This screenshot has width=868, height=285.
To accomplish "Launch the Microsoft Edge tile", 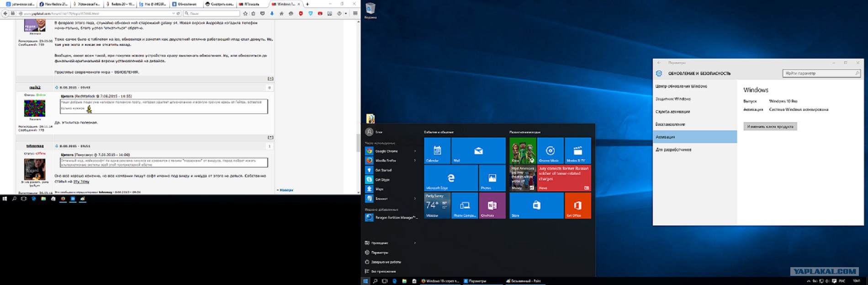I will pos(451,178).
